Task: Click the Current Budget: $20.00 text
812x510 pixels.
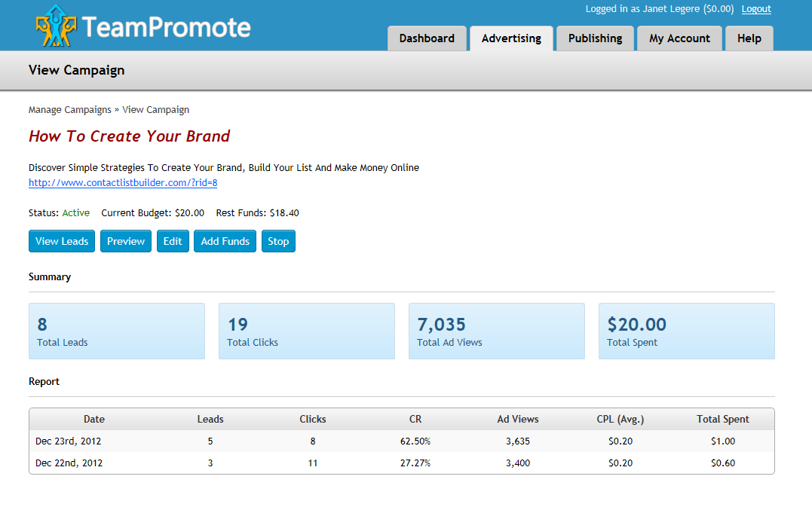Action: point(153,212)
